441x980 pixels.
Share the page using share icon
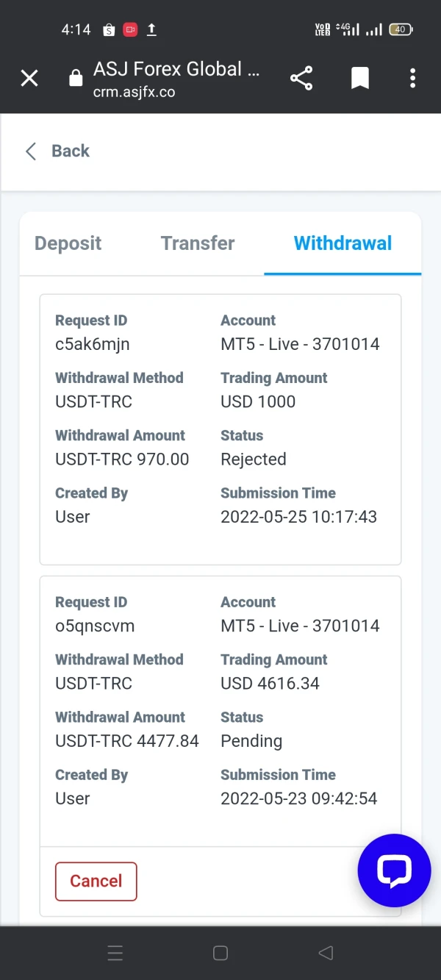click(x=301, y=78)
